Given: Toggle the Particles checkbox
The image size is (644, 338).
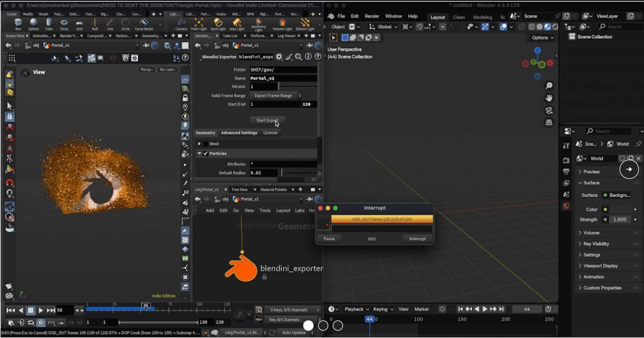Looking at the screenshot, I should [x=206, y=153].
